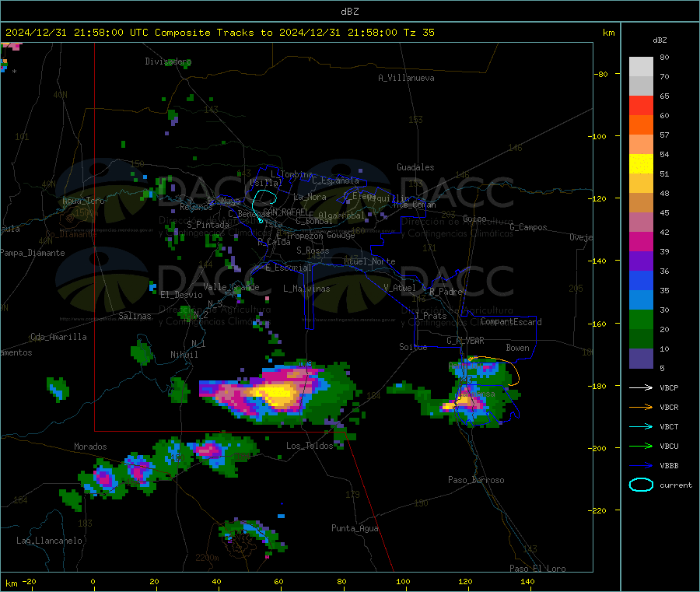
Task: Click the Punta_Agua location label
Action: tap(355, 528)
